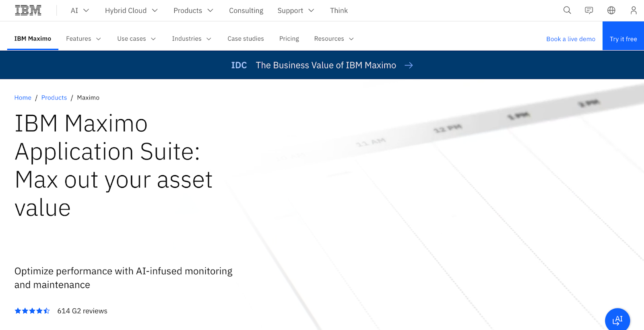
Task: Click the star rating icons
Action: tap(32, 311)
